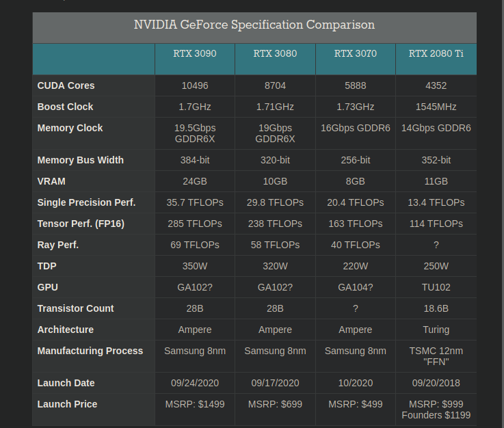Click the Single Precision Perf. row label
Viewport: 504px width, 428px height.
pos(86,202)
